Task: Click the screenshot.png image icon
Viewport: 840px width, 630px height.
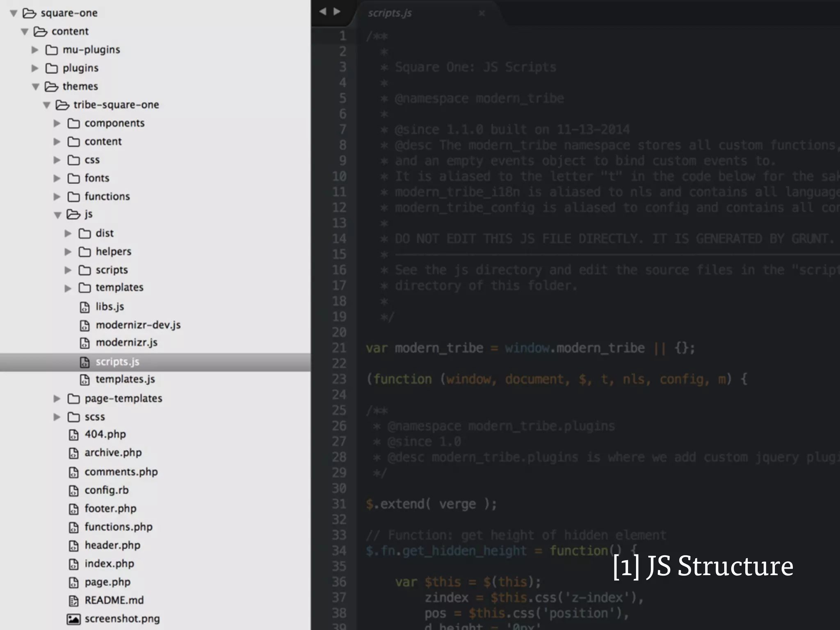Action: 73,619
